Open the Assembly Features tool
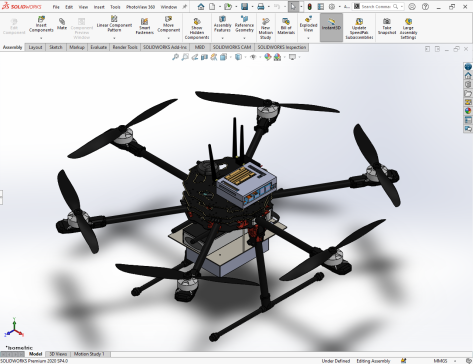 222,24
